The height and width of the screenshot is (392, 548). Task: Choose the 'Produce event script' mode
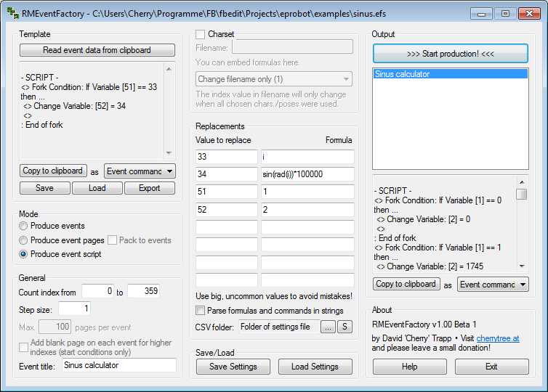[x=24, y=254]
